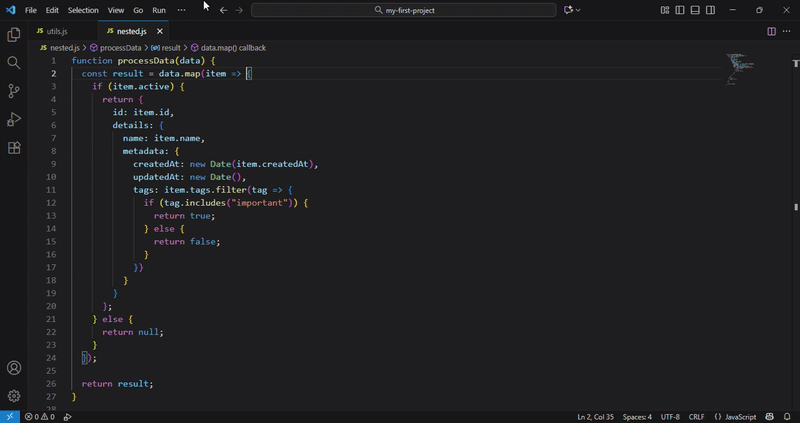
Task: Open the Go menu
Action: click(x=138, y=10)
